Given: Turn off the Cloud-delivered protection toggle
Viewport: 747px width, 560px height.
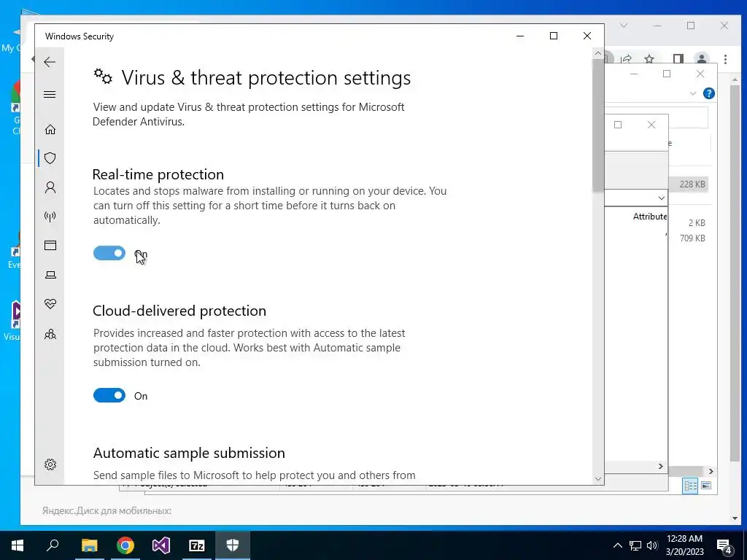Looking at the screenshot, I should 109,395.
